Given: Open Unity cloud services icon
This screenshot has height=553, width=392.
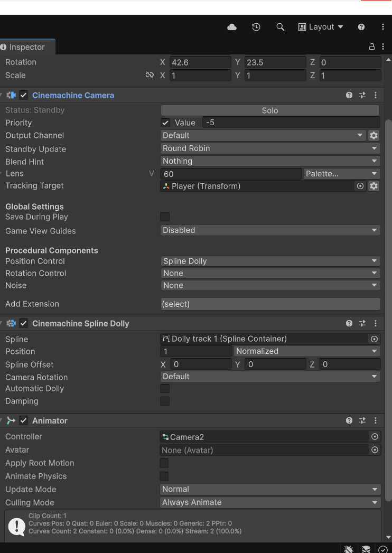Looking at the screenshot, I should click(x=232, y=27).
